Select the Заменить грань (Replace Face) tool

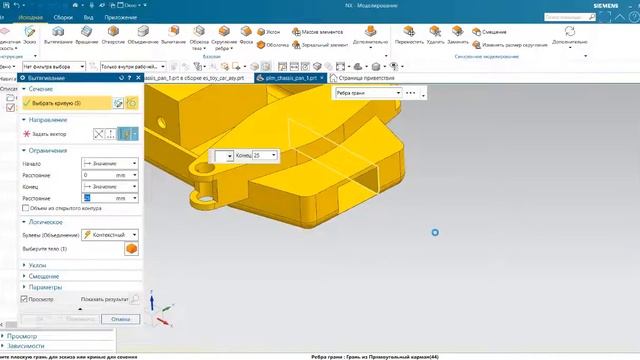(x=458, y=35)
